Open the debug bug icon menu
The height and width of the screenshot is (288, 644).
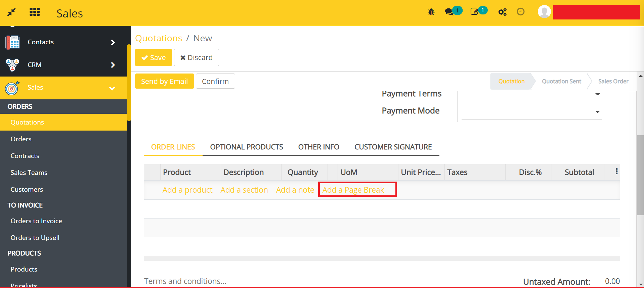431,12
